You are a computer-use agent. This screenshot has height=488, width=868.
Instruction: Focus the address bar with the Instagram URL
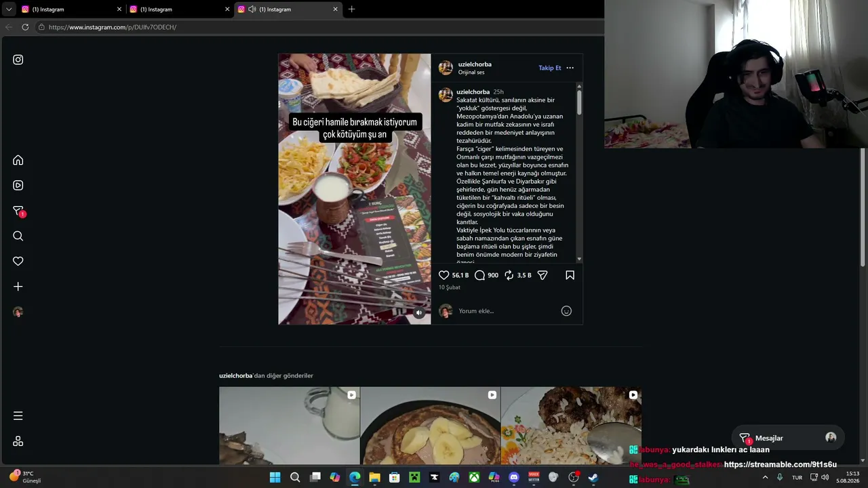pos(113,27)
